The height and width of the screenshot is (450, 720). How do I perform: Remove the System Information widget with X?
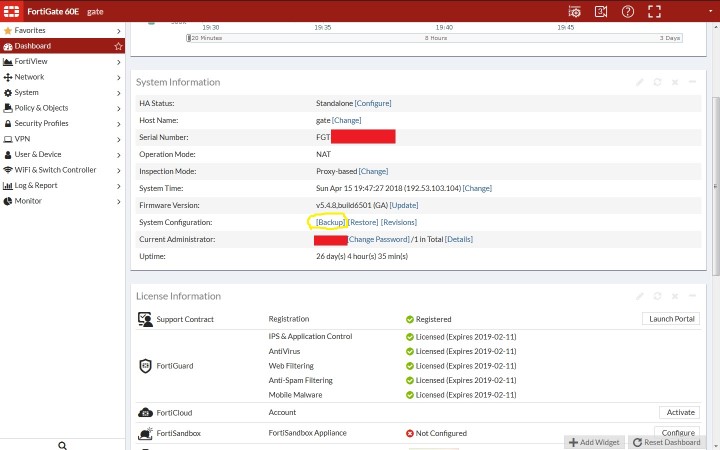(x=675, y=82)
